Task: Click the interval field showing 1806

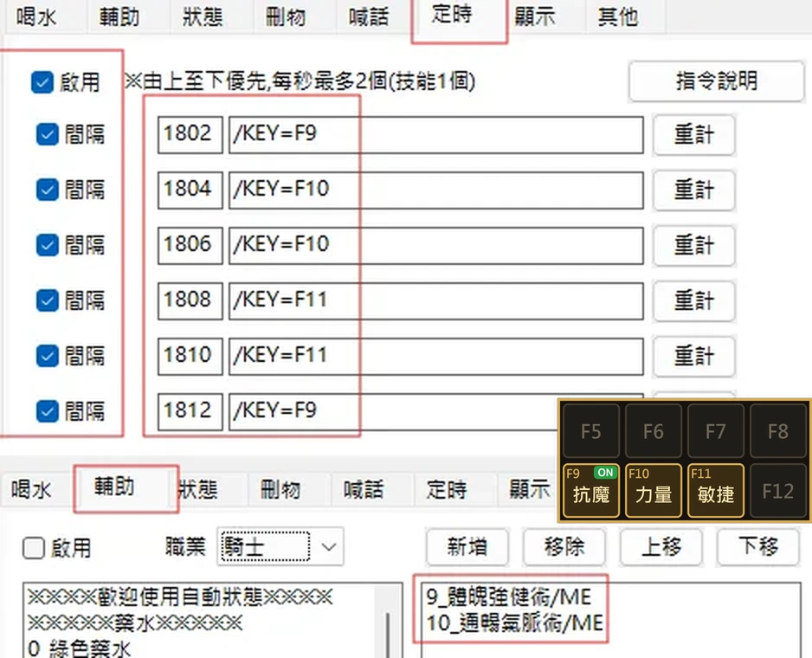Action: point(190,246)
